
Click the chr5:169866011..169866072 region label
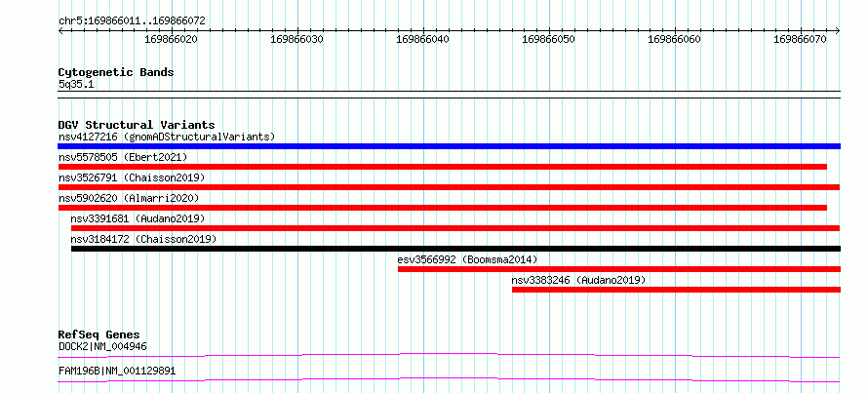click(132, 21)
